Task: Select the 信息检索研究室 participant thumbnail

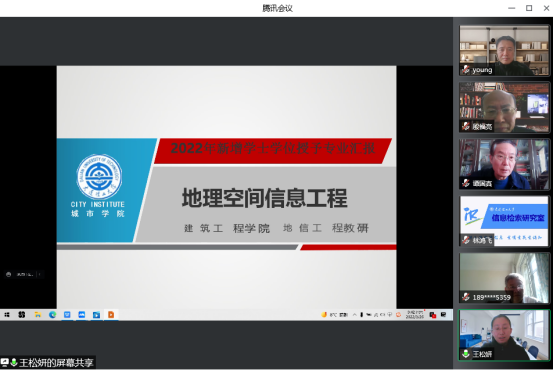Action: point(504,221)
